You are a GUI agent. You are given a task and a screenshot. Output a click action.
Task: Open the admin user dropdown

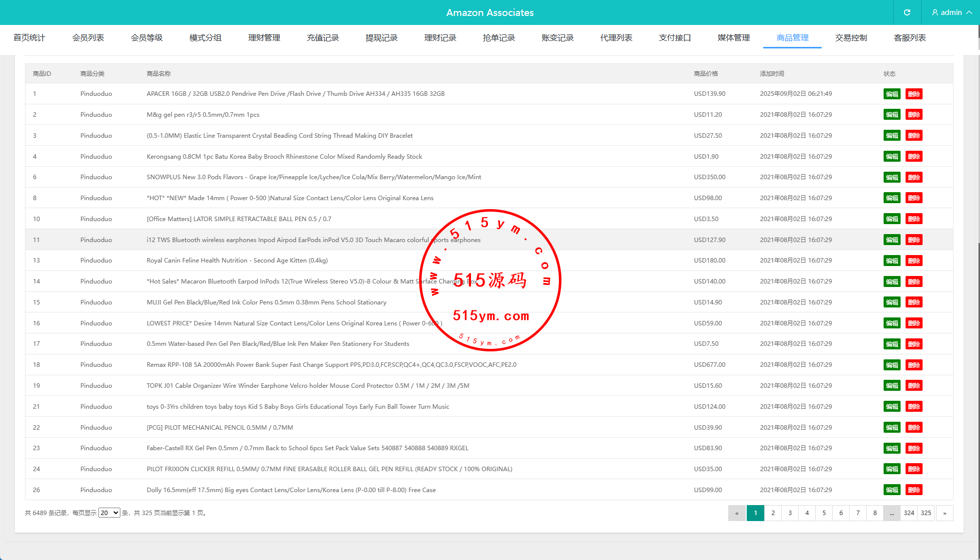[x=952, y=12]
